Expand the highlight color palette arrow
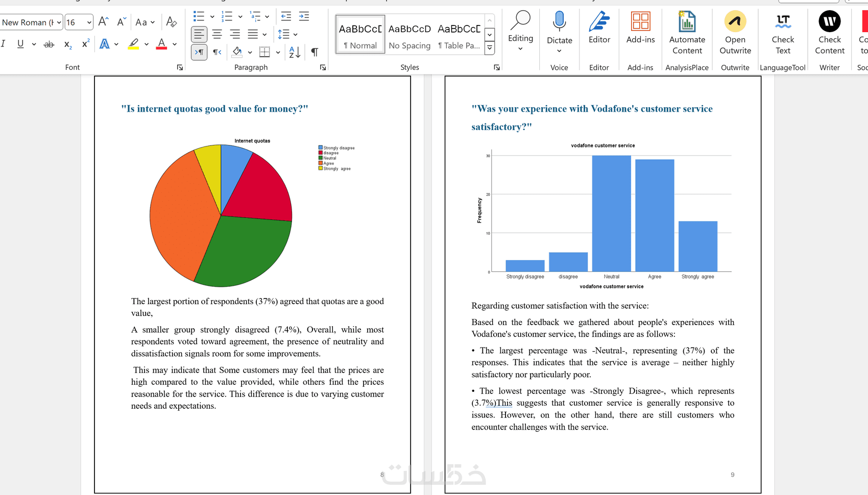868x495 pixels. (147, 44)
